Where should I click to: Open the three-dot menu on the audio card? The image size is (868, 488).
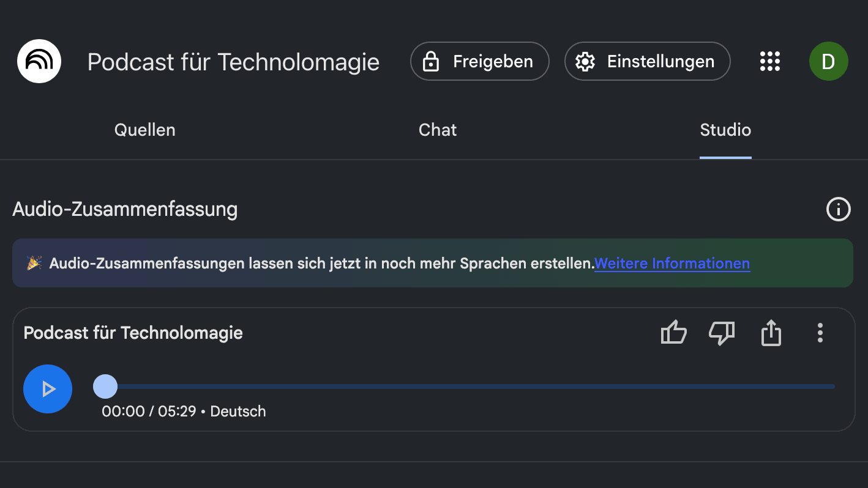tap(820, 333)
